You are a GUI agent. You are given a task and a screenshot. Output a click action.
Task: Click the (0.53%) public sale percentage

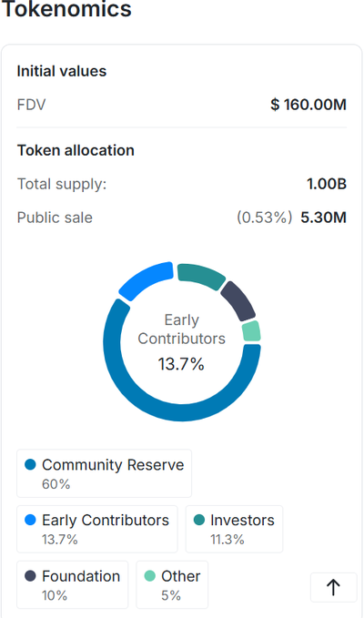[264, 218]
